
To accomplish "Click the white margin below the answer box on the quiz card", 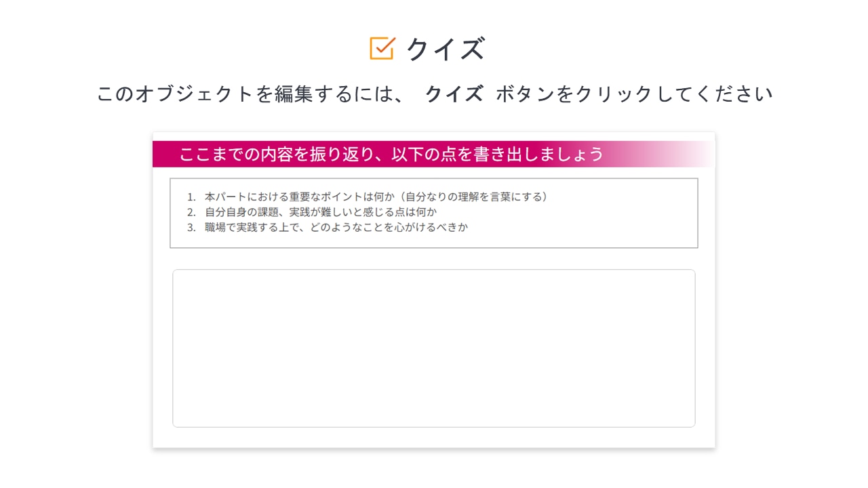I will click(x=434, y=437).
